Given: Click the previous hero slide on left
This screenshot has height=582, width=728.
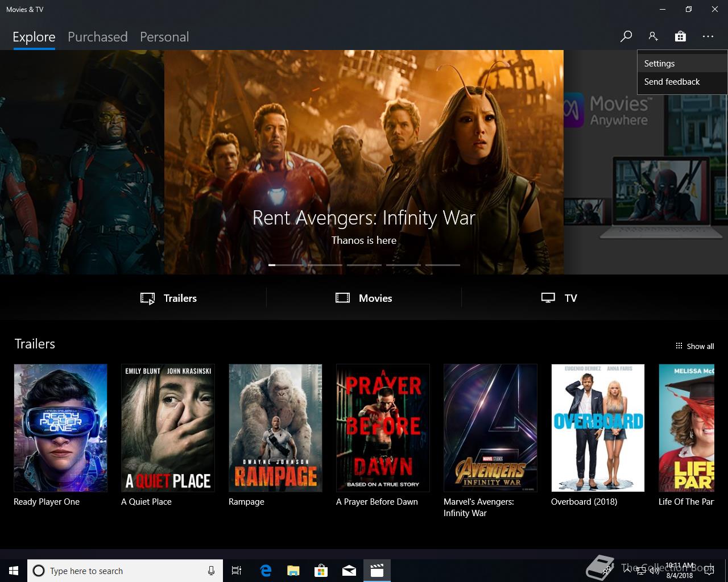Looking at the screenshot, I should pyautogui.click(x=82, y=162).
